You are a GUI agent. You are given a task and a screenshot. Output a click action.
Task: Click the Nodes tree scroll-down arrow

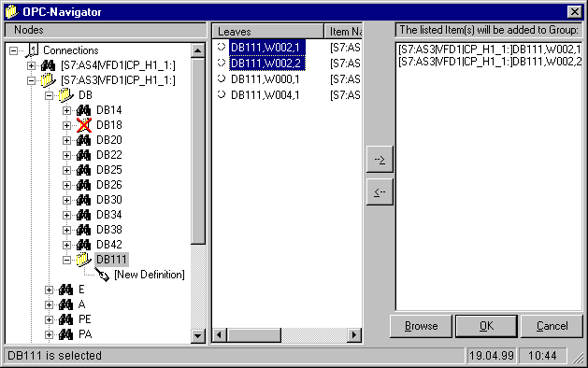pos(198,335)
